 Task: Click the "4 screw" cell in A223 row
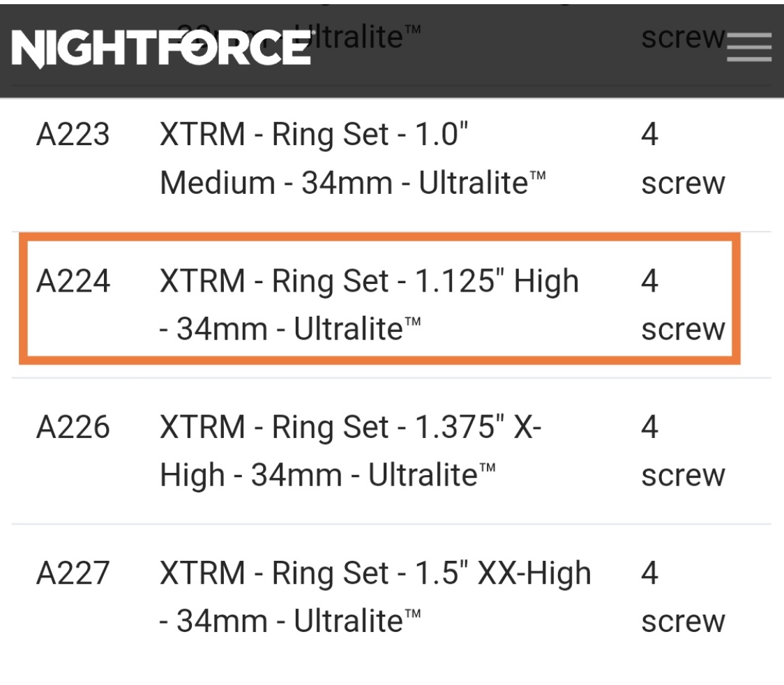tap(682, 159)
